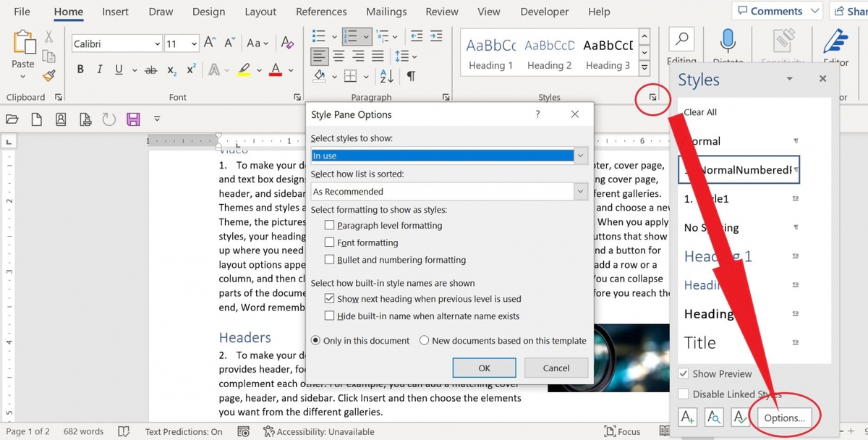Expand the Select how list is sorted dropdown
Screen dimensions: 868x440
point(579,191)
